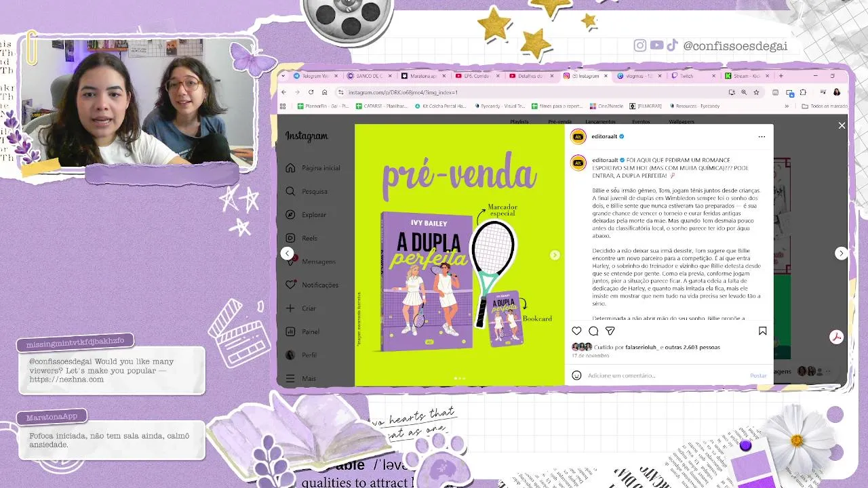The height and width of the screenshot is (488, 868).
Task: Open emoji picker in comment box
Action: coord(576,375)
